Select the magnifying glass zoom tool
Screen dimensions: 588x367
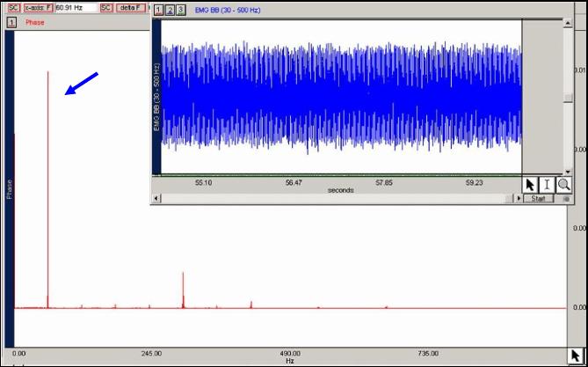pyautogui.click(x=563, y=185)
